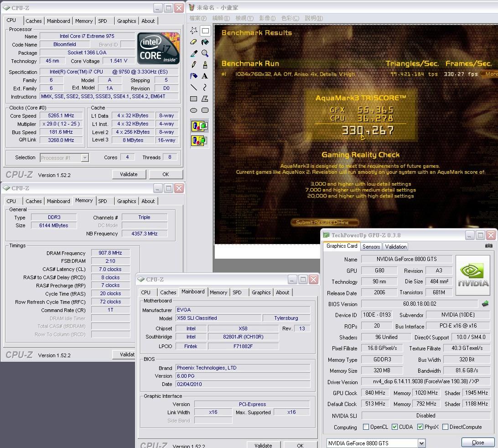Toggle the PhysX checkbox in GPU-Z

[x=420, y=427]
